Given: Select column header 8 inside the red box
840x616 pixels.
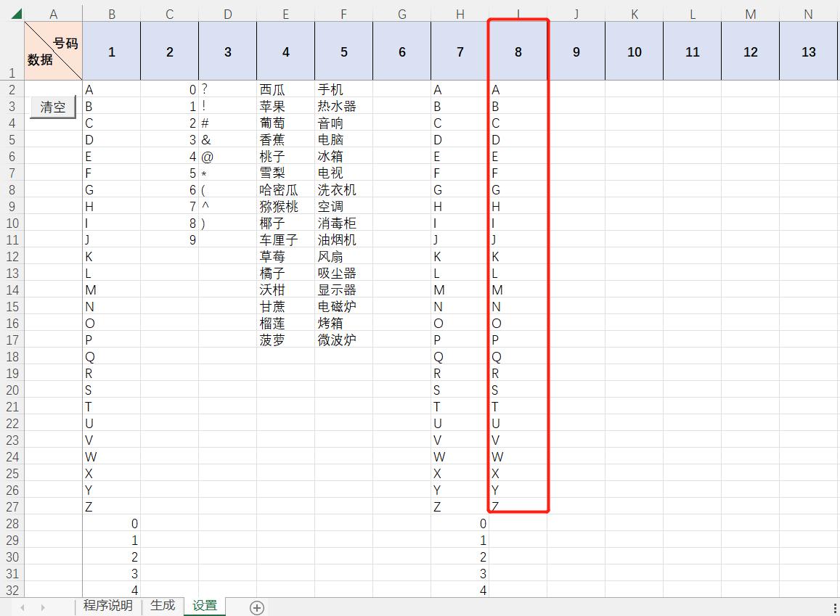Looking at the screenshot, I should click(518, 51).
